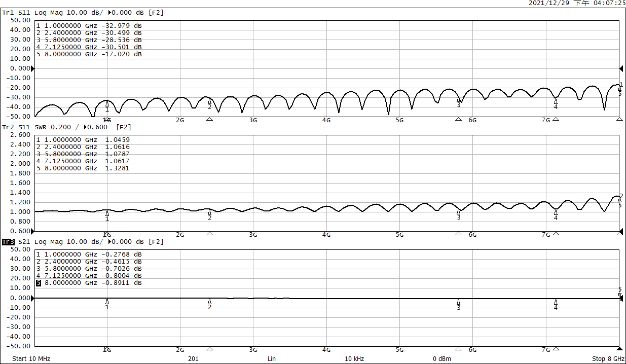Click the 201 sweep points value

(x=193, y=359)
